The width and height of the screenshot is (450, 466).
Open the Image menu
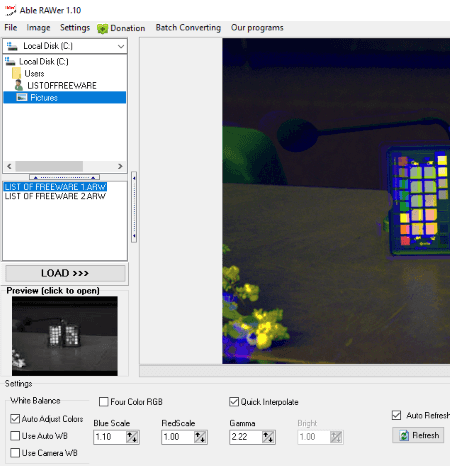click(x=38, y=28)
